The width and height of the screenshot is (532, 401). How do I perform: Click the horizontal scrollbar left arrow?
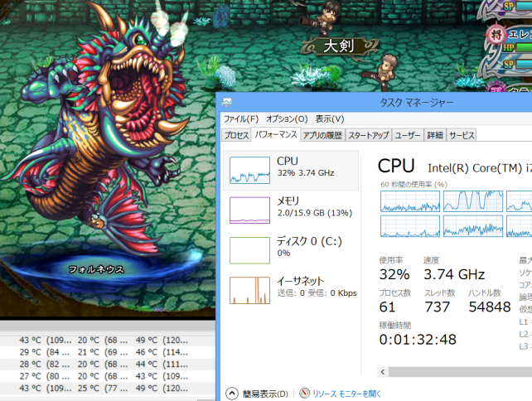click(x=383, y=372)
